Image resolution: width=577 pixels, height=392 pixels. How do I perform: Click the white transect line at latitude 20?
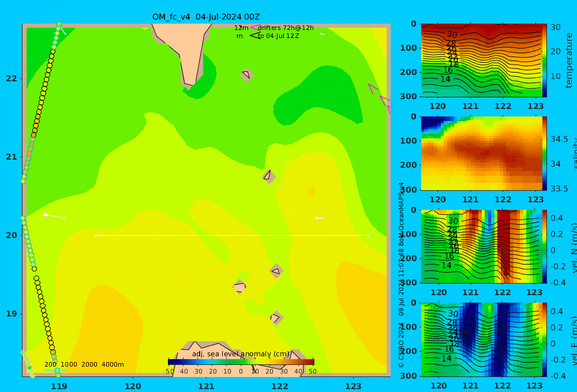[x=232, y=235]
